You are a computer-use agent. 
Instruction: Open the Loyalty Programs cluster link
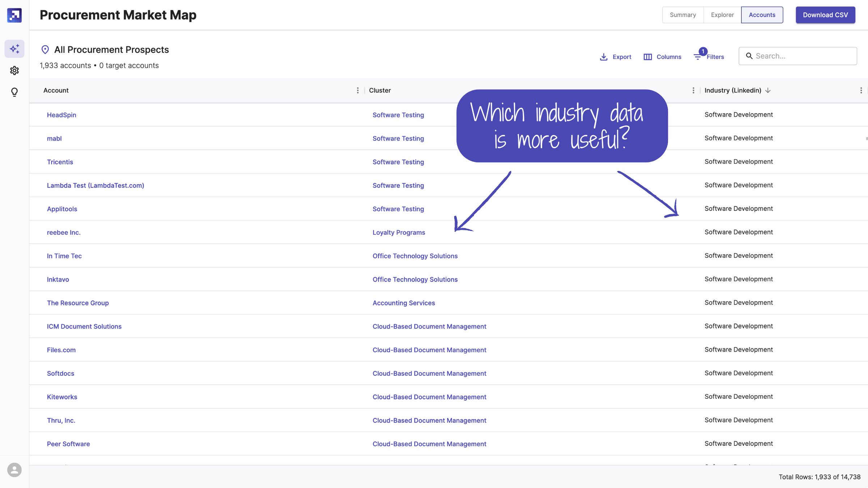pyautogui.click(x=399, y=232)
